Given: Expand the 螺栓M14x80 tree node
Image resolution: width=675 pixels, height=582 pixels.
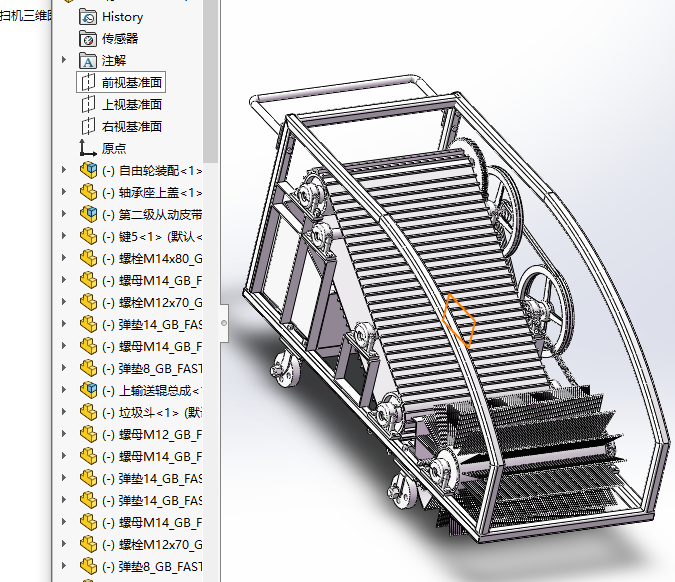Looking at the screenshot, I should click(64, 257).
